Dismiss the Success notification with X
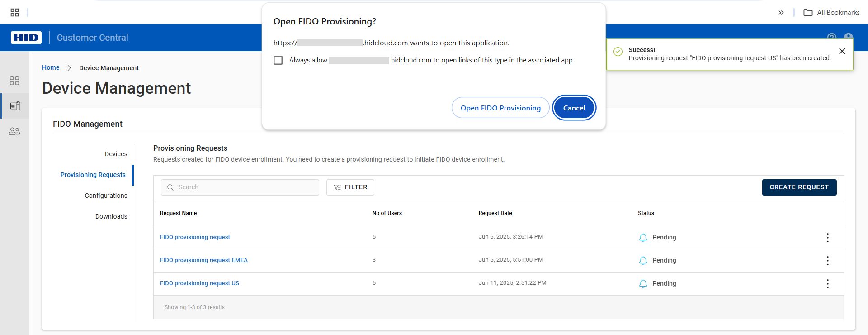Viewport: 868px width, 335px height. 842,51
